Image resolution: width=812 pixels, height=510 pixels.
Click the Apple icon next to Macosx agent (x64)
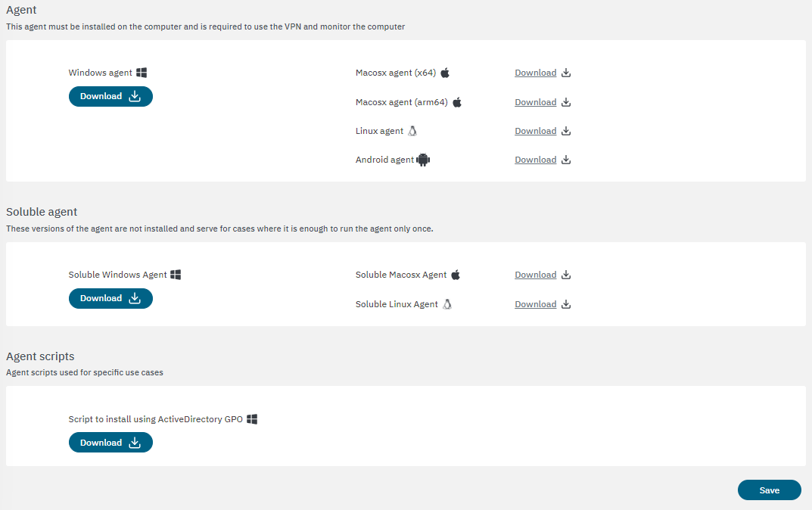[x=446, y=73]
